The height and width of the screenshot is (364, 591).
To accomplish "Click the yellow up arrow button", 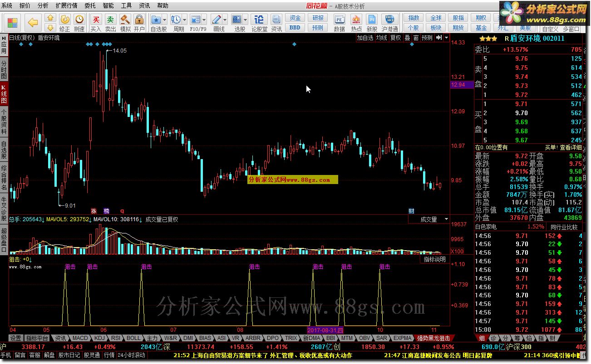I will (x=50, y=18).
